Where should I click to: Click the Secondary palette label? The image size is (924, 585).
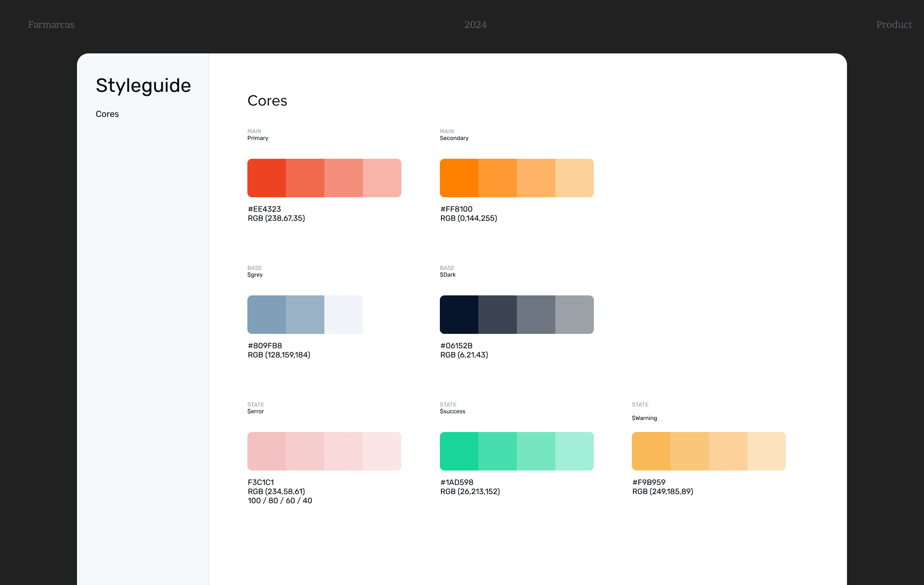[x=454, y=138]
